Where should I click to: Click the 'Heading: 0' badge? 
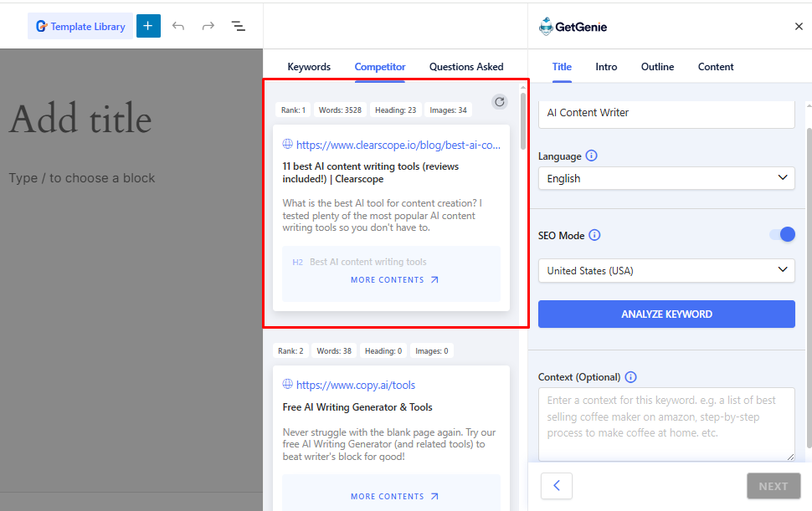point(383,350)
